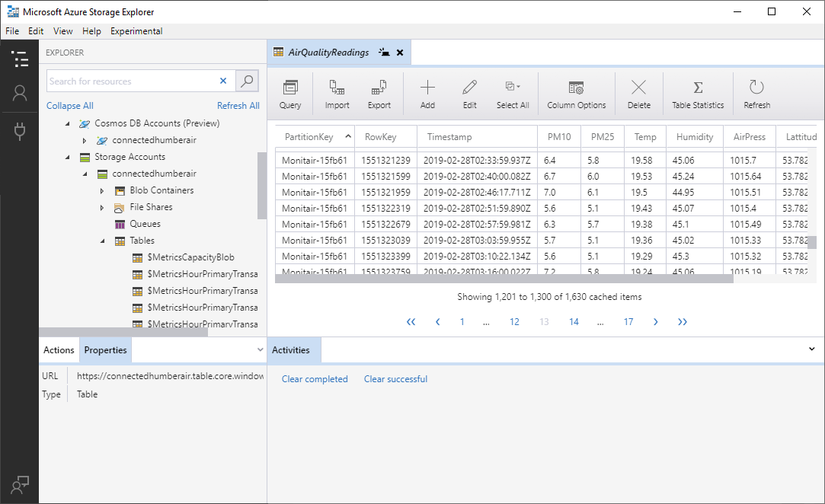The width and height of the screenshot is (825, 504).
Task: Click the Clear completed link
Action: pos(315,378)
